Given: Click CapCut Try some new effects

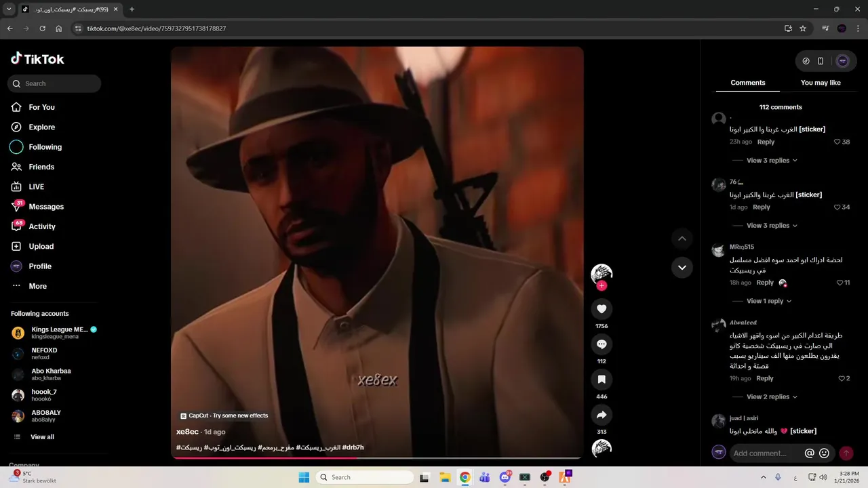Looking at the screenshot, I should pyautogui.click(x=224, y=415).
